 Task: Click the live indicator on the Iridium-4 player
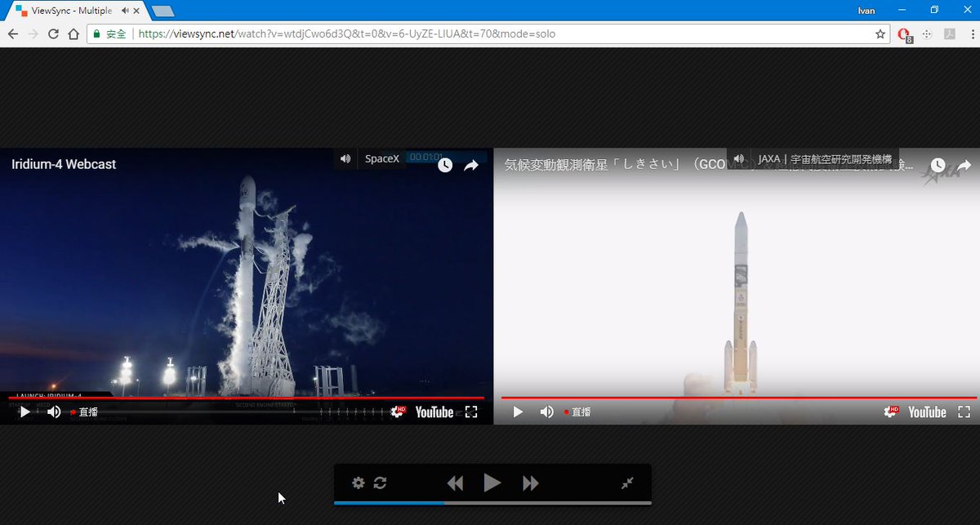(84, 412)
